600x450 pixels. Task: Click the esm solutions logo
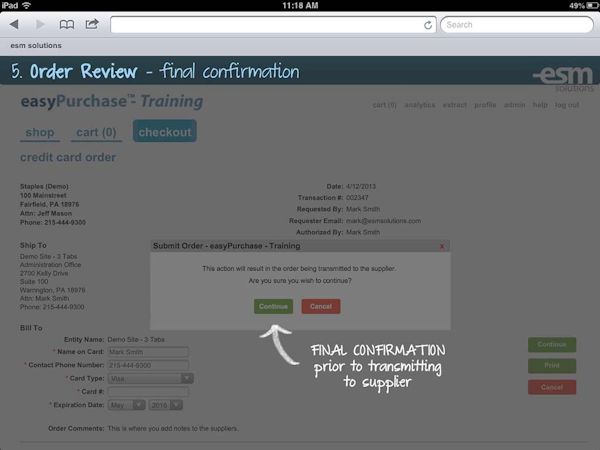click(563, 78)
